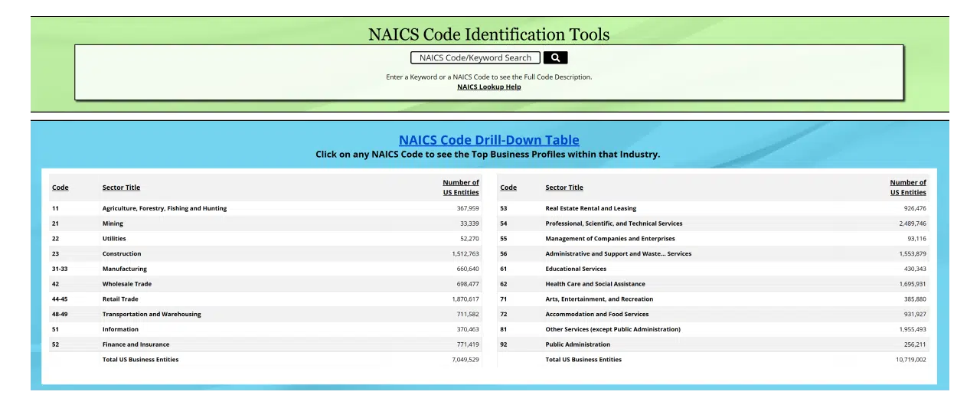The width and height of the screenshot is (980, 408).
Task: Select the Manufacturing sector title
Action: tap(125, 269)
